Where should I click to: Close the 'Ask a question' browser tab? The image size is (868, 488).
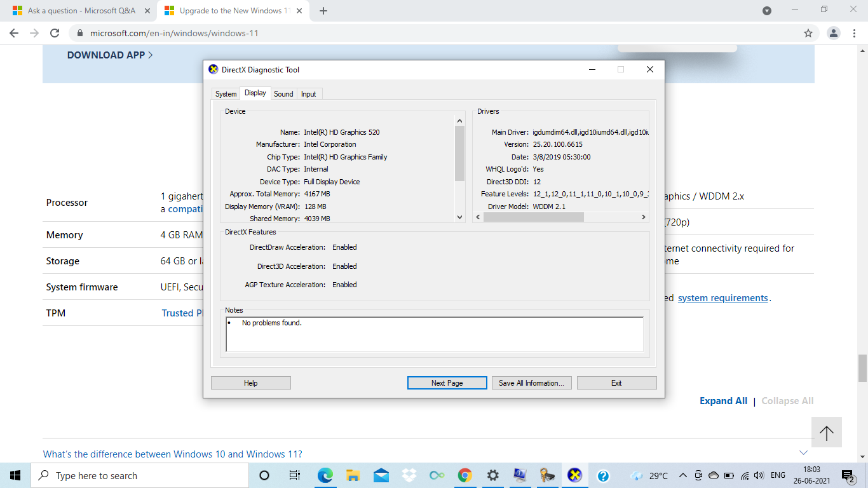147,11
